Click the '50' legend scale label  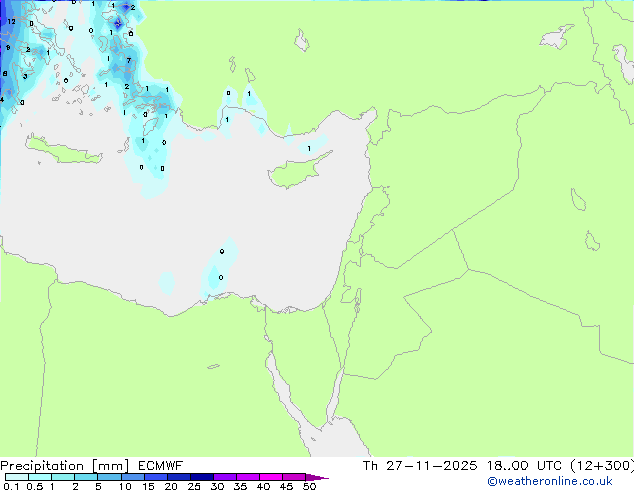click(309, 486)
